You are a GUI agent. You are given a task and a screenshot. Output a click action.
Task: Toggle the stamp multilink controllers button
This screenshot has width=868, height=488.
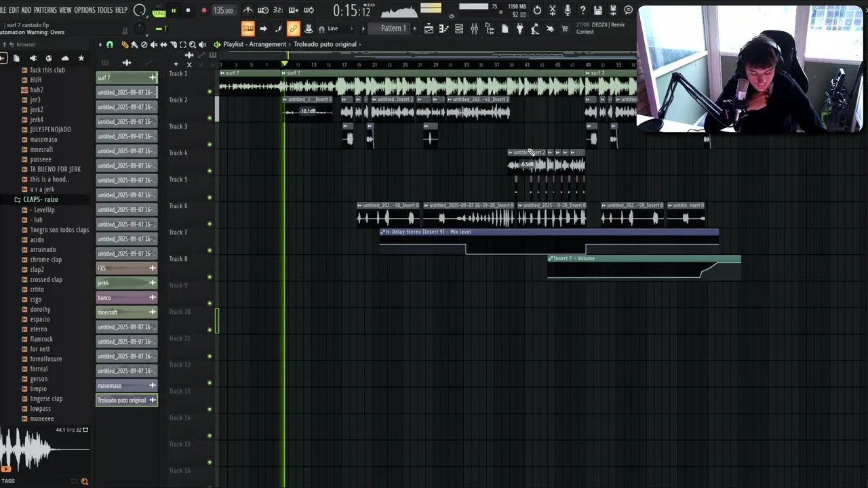point(308,28)
